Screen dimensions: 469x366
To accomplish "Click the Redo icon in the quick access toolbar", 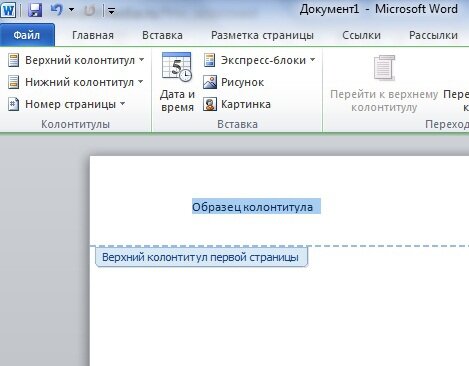I will 89,11.
